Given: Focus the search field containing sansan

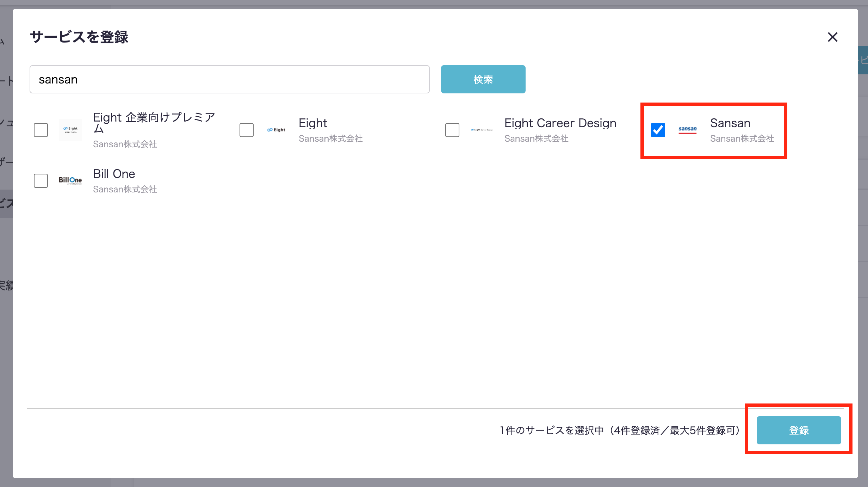Looking at the screenshot, I should coord(229,79).
